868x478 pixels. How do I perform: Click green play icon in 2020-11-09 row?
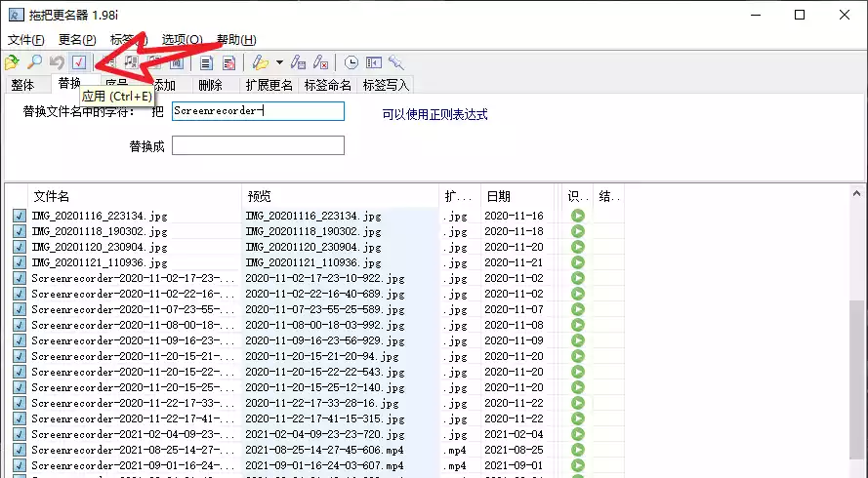578,340
